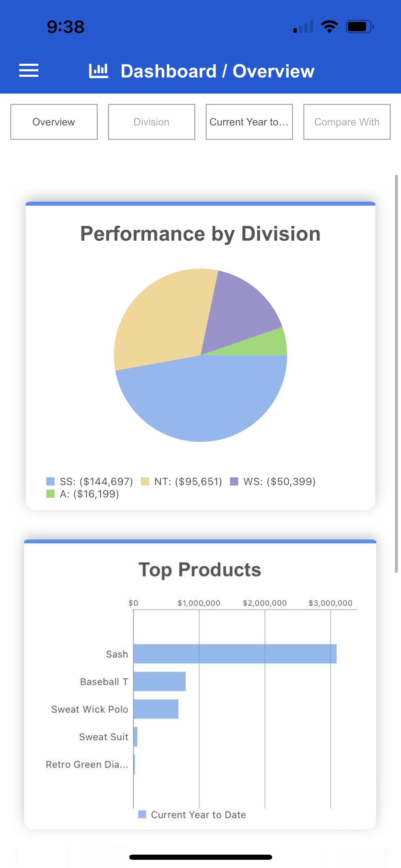Click the Sash bar in Top Products
Image resolution: width=401 pixels, height=868 pixels.
coord(235,654)
